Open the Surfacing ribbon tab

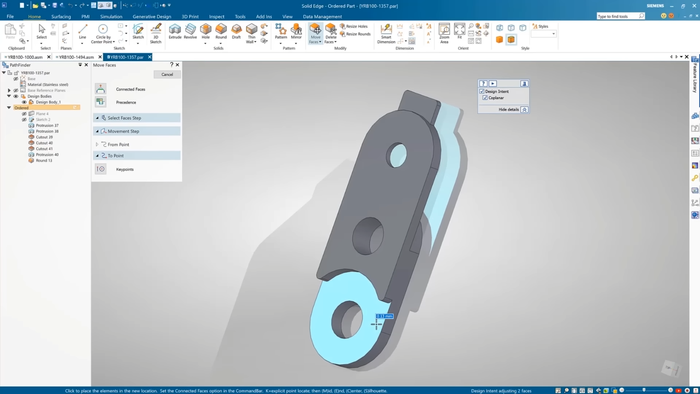pos(61,17)
